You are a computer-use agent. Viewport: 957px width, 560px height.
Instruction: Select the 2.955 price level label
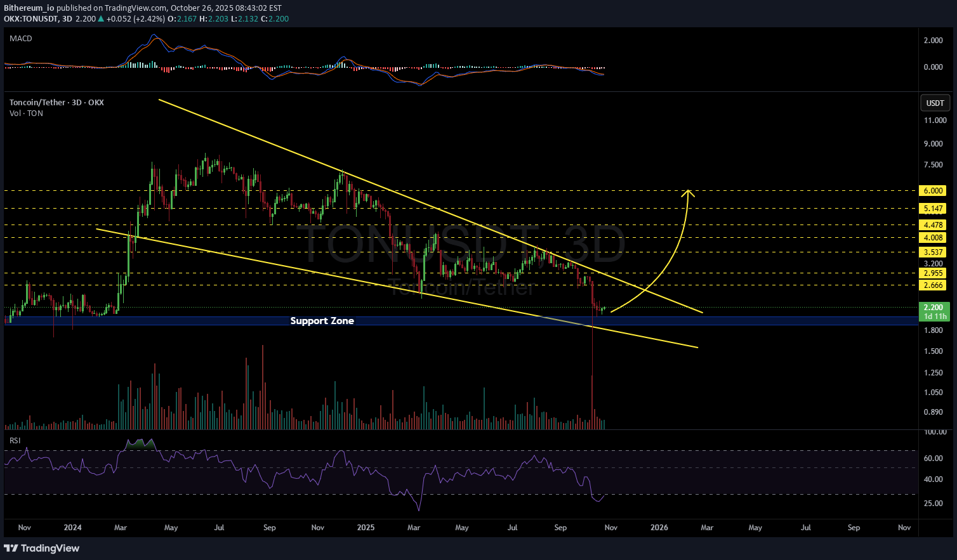(933, 273)
